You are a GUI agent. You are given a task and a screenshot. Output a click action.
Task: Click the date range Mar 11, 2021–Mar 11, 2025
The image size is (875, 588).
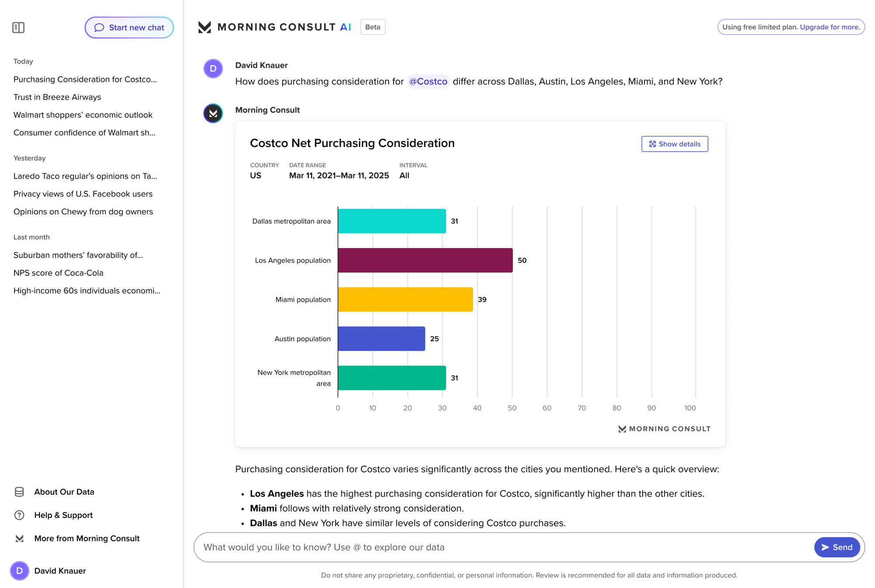pos(339,175)
